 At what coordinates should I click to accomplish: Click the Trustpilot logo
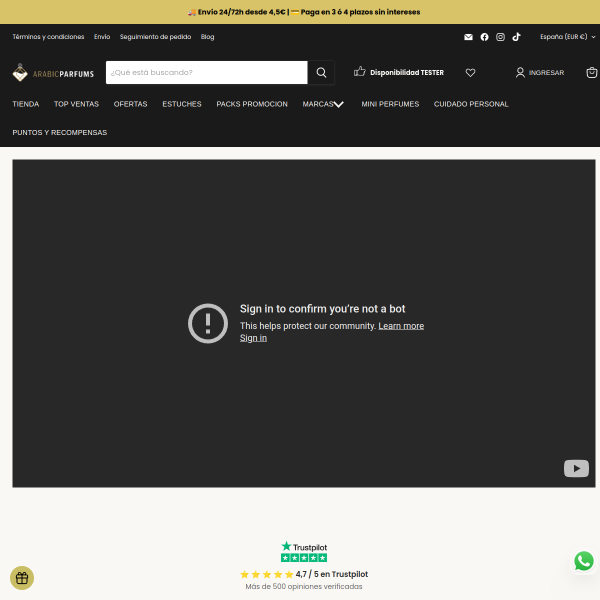[x=304, y=546]
